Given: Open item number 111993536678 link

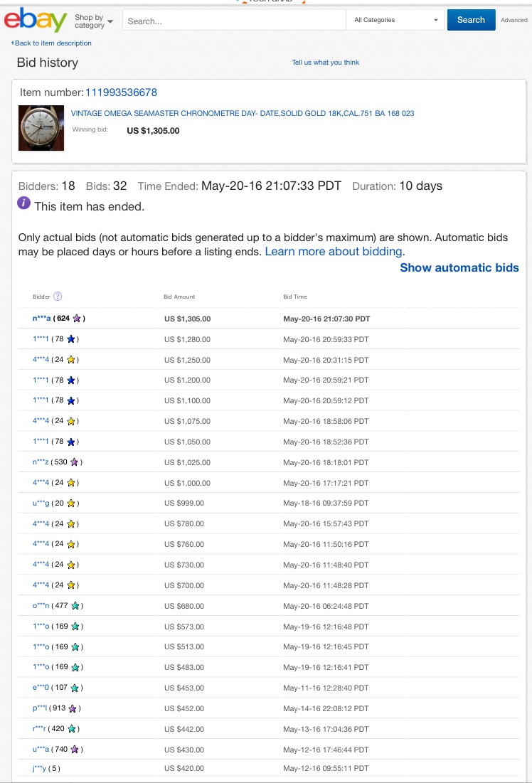Looking at the screenshot, I should [121, 92].
